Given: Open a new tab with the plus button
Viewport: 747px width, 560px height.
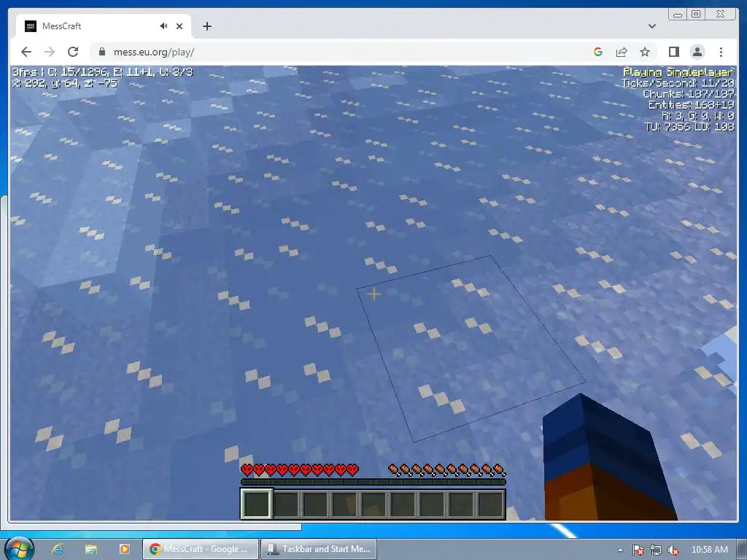Looking at the screenshot, I should click(206, 26).
